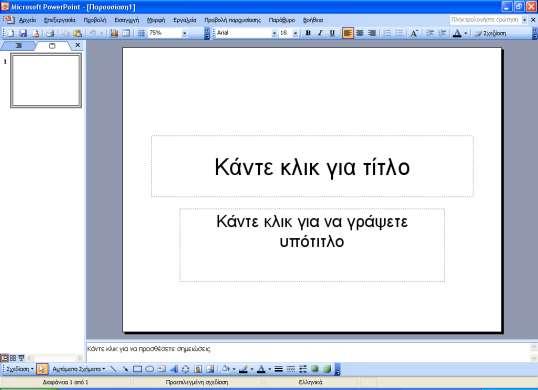Decrease the indent level
Image resolution: width=538 pixels, height=390 pixels.
pos(430,33)
